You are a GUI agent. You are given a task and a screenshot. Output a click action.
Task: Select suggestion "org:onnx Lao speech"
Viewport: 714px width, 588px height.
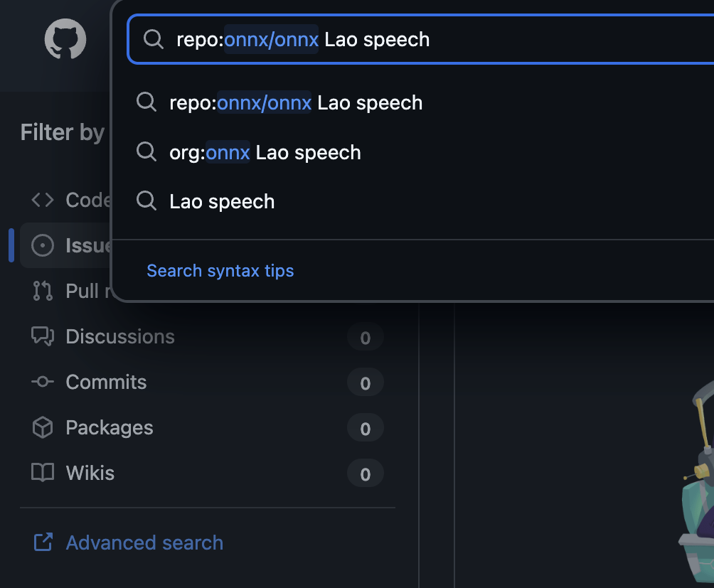265,153
